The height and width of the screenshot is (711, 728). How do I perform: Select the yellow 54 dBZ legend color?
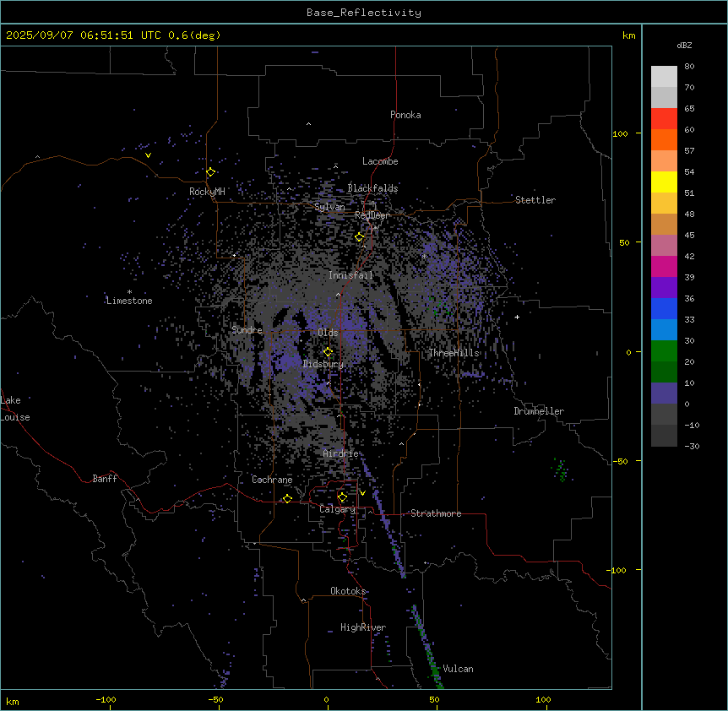(664, 182)
